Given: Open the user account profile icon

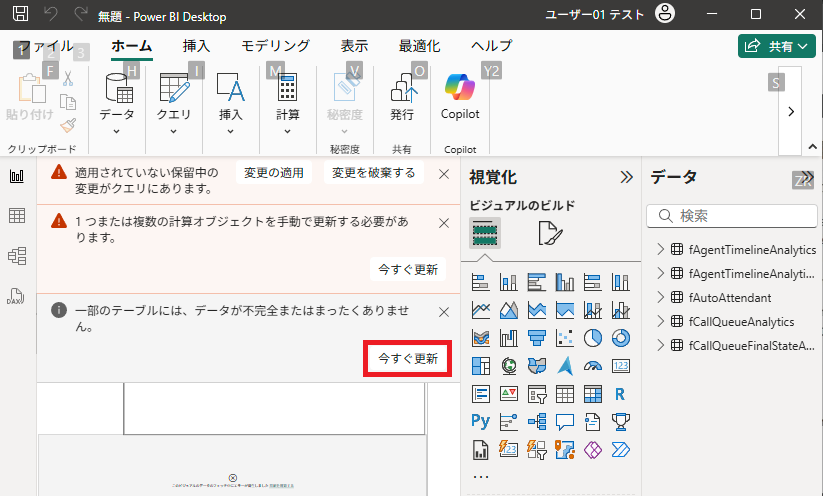Looking at the screenshot, I should pyautogui.click(x=664, y=14).
